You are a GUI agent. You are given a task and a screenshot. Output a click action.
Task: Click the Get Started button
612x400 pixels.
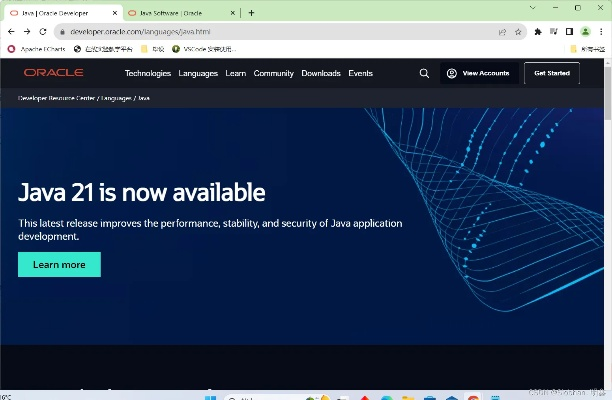coord(552,73)
